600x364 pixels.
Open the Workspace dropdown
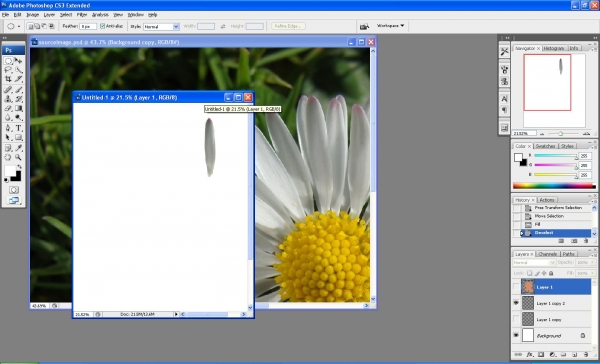[391, 26]
